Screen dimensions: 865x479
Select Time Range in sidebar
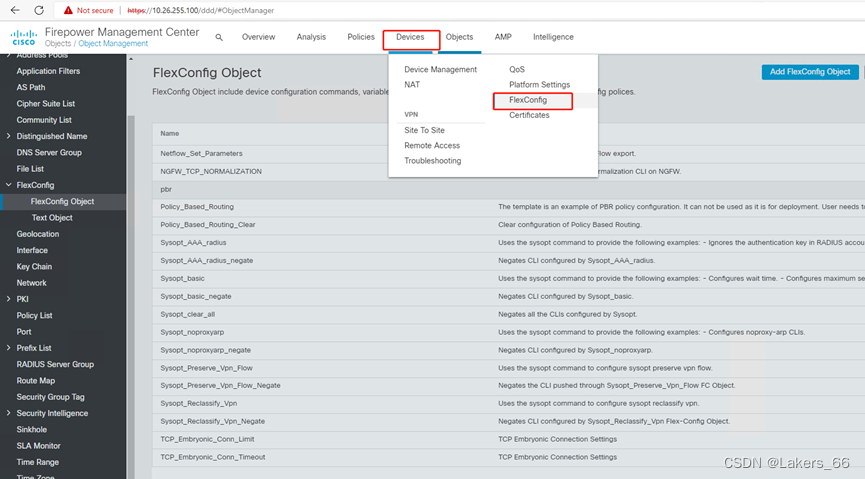(x=38, y=462)
